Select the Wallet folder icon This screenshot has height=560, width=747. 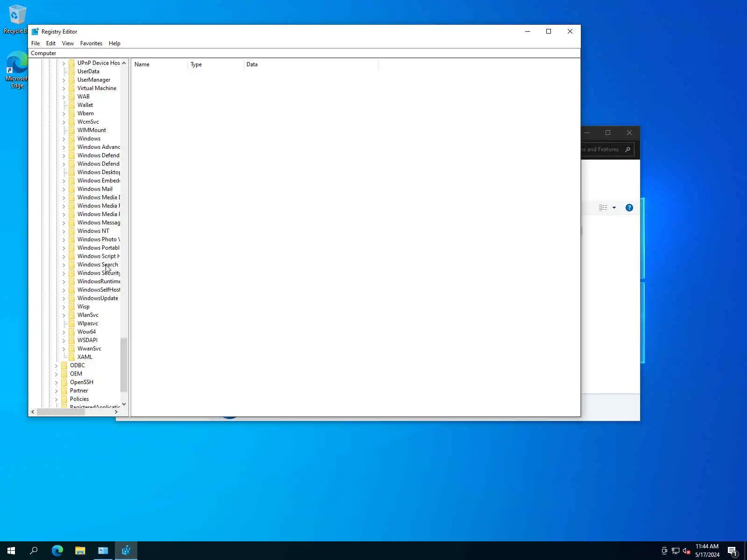coord(71,105)
